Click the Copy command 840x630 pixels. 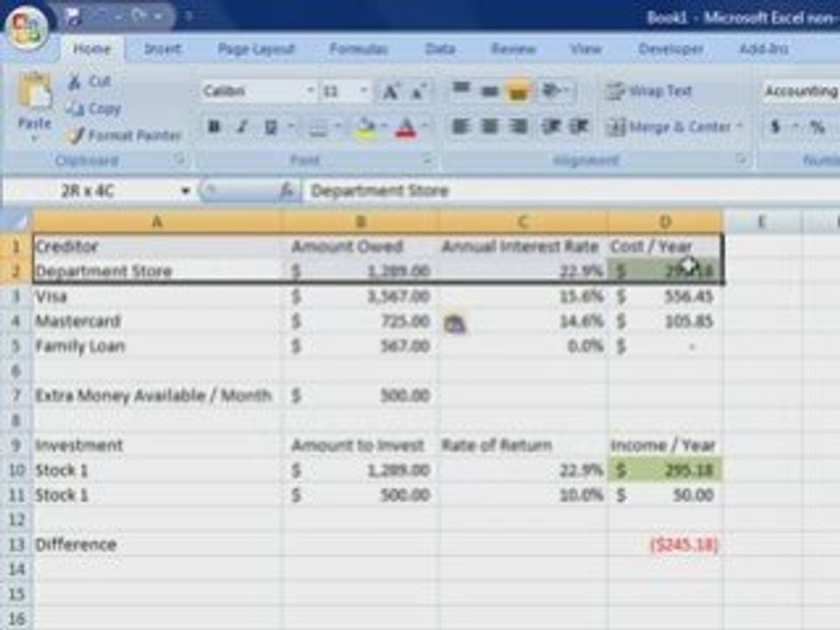pos(94,108)
